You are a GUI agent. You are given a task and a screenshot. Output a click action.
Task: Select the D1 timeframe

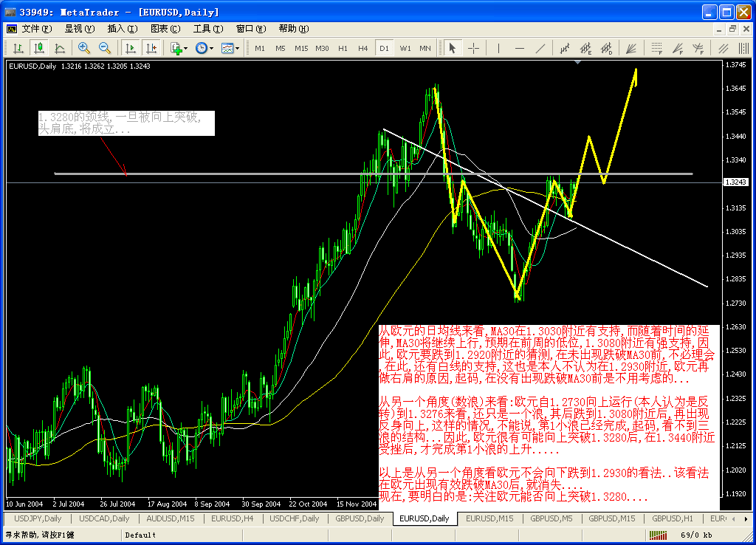[x=384, y=48]
